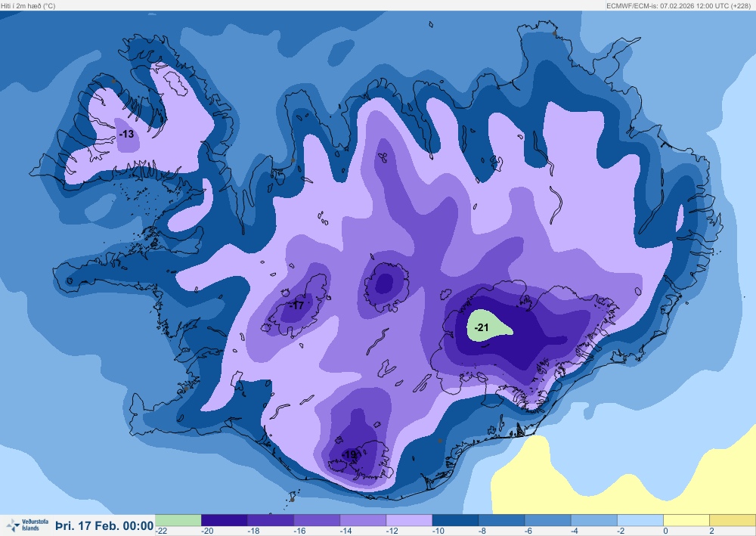Pick the legend swatch between -14 and -12
Screen dimensions: 756x536
[363, 520]
